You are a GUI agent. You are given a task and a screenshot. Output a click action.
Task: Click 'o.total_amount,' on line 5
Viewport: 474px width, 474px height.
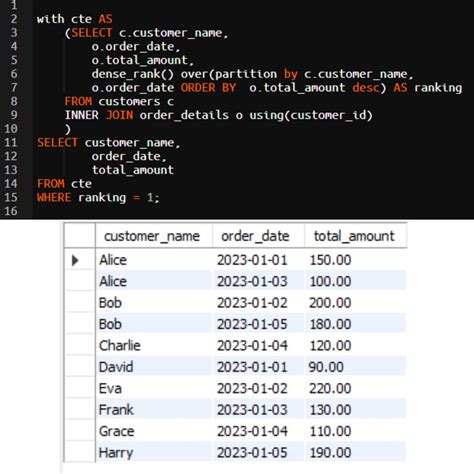[x=143, y=60]
